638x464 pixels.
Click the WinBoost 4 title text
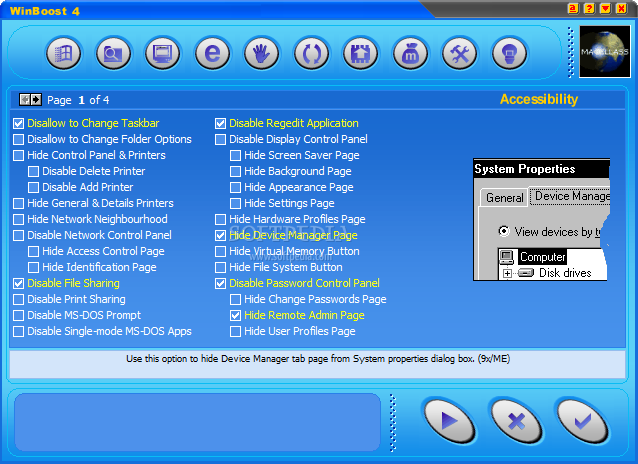(x=44, y=11)
